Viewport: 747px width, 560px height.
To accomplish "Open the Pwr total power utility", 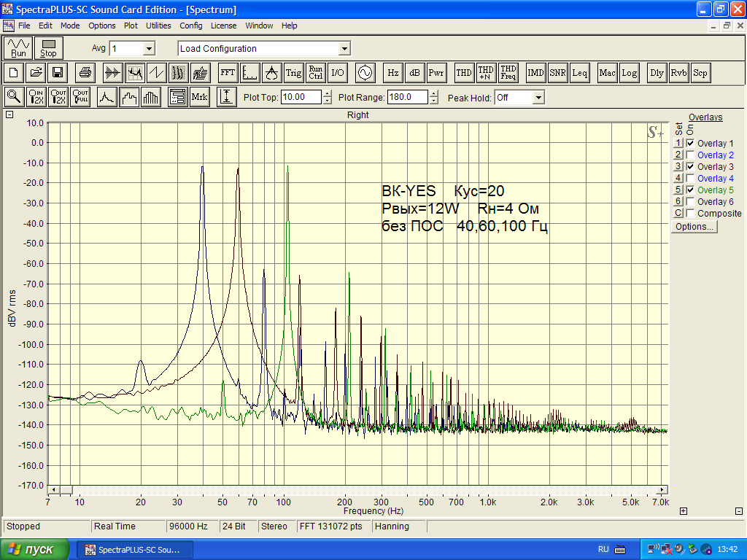I will tap(436, 73).
